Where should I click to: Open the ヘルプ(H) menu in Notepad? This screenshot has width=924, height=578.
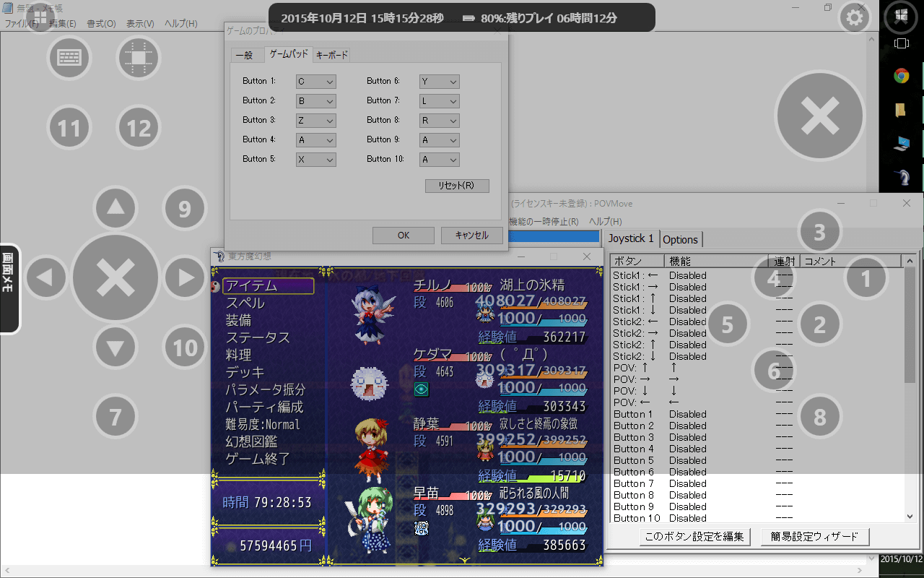point(181,24)
